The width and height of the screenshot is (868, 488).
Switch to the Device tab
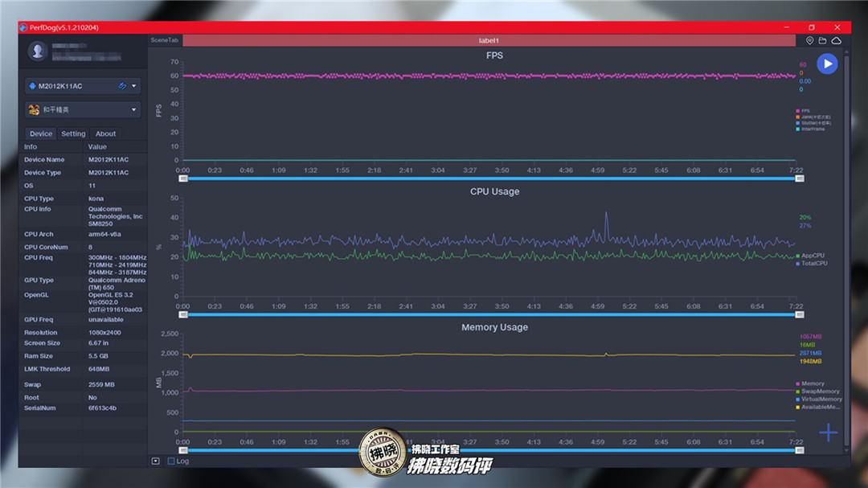tap(41, 133)
